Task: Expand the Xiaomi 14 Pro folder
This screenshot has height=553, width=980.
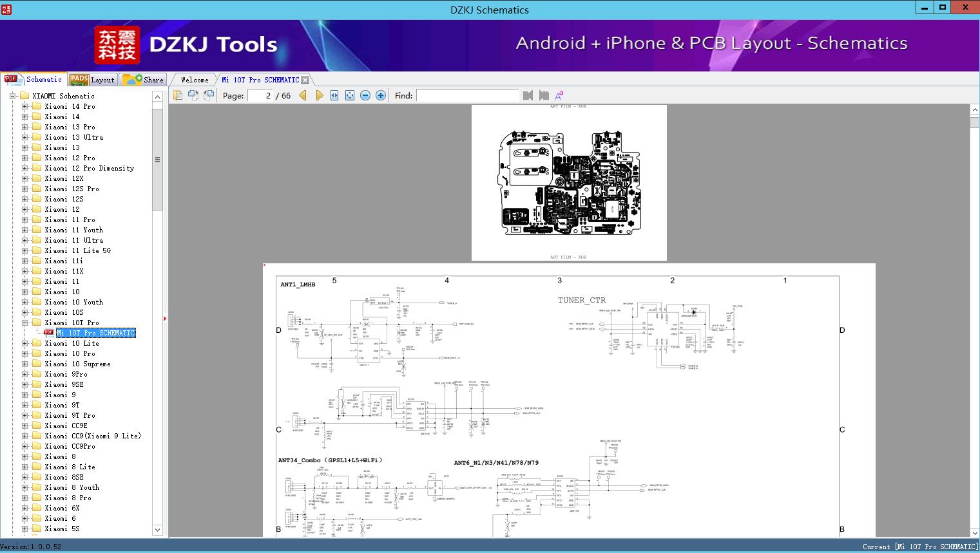Action: pyautogui.click(x=25, y=106)
